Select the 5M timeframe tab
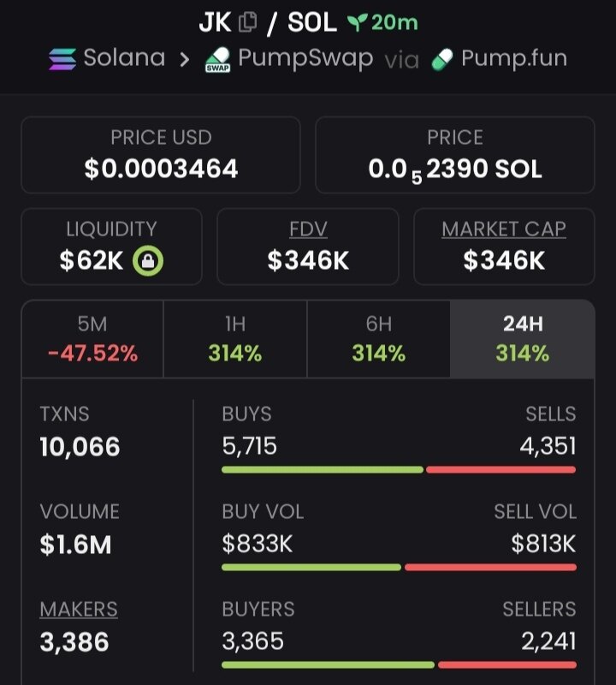Screen dimensions: 616x685 (92, 339)
